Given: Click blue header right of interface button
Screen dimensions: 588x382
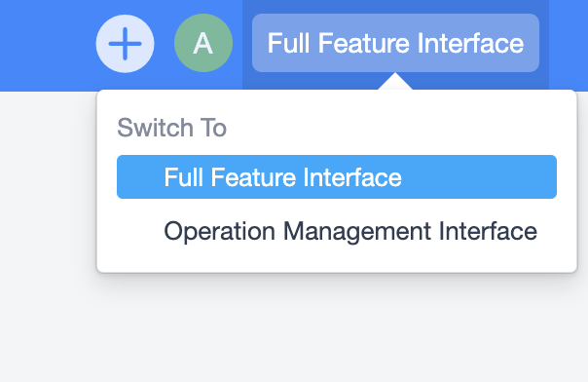Looking at the screenshot, I should pyautogui.click(x=569, y=45).
